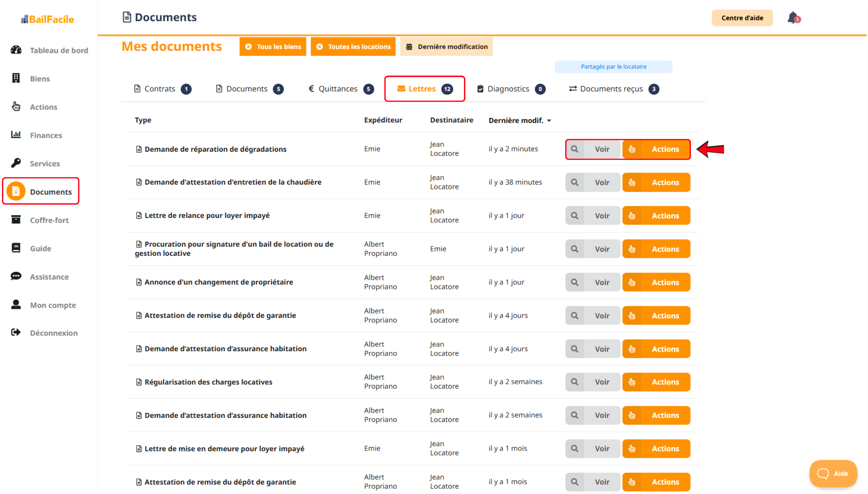Screen dimensions: 868x494
Task: Open Coffre-fort in the sidebar
Action: 49,220
